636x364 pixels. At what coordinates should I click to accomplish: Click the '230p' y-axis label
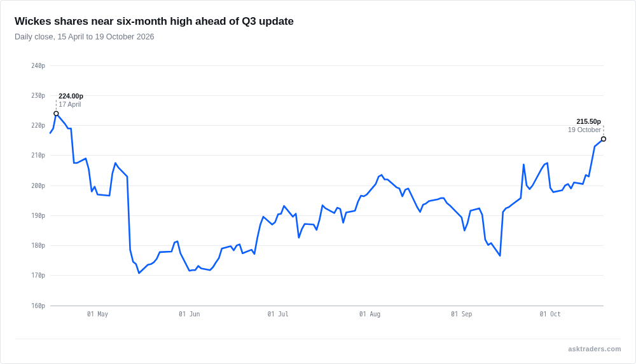(x=38, y=96)
